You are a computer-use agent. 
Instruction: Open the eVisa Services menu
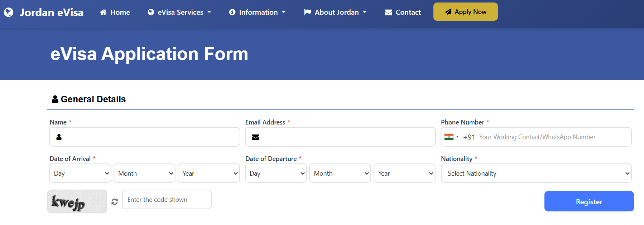point(180,12)
